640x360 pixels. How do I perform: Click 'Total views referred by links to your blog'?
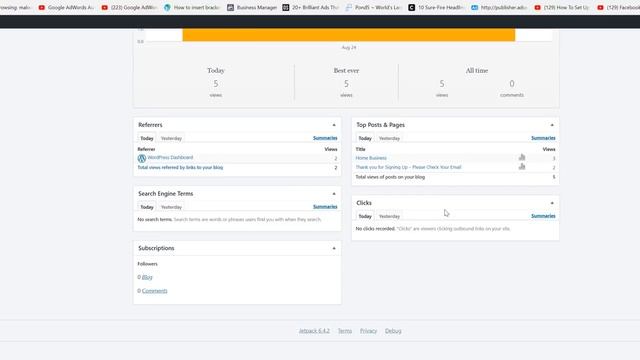180,167
